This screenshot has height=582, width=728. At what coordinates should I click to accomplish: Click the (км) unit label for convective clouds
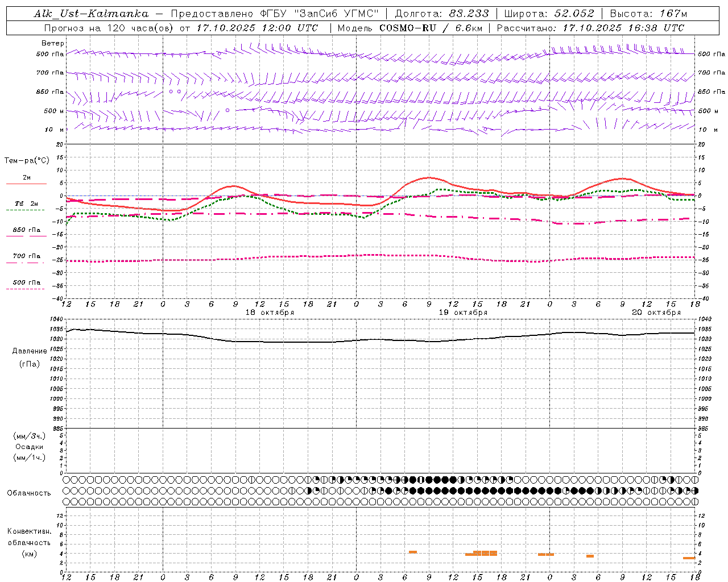pyautogui.click(x=29, y=554)
